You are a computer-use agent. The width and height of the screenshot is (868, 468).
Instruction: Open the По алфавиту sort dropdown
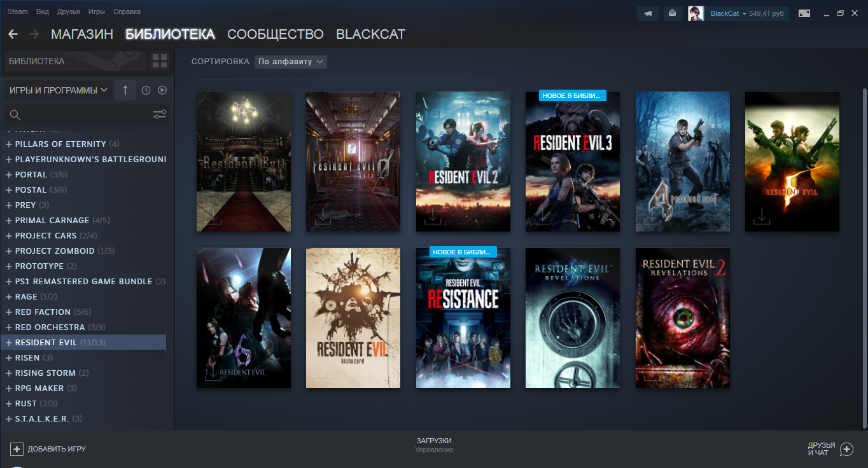point(291,62)
